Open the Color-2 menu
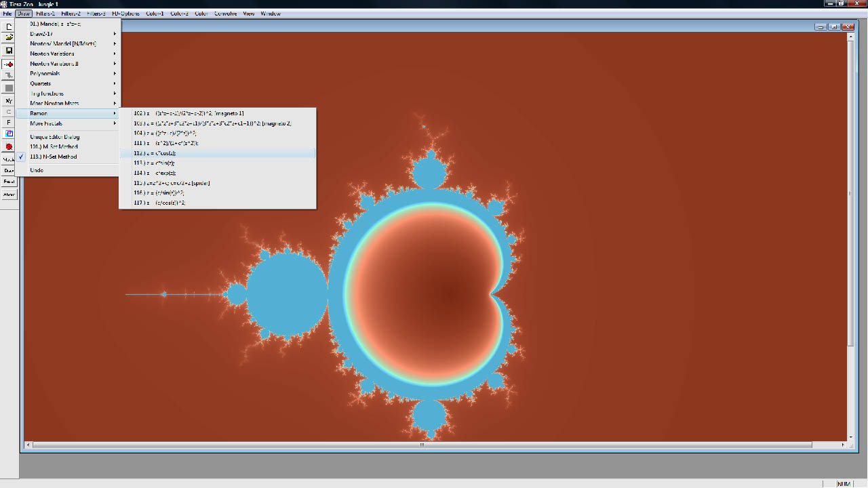 click(180, 14)
